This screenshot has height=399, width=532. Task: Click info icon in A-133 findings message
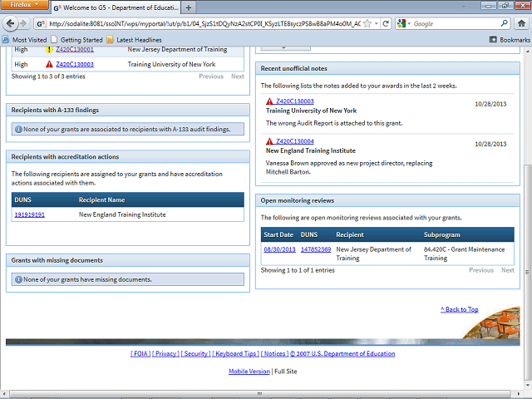tap(18, 129)
